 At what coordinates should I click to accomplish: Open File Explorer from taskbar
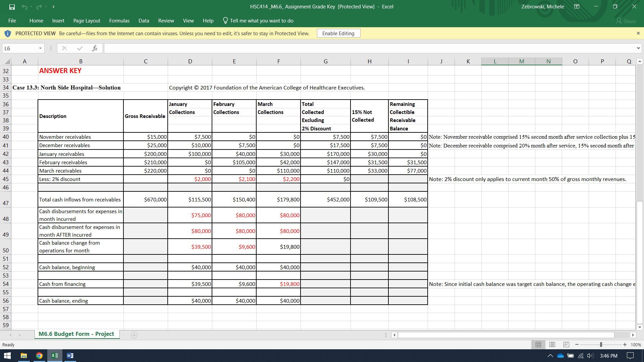[x=23, y=356]
